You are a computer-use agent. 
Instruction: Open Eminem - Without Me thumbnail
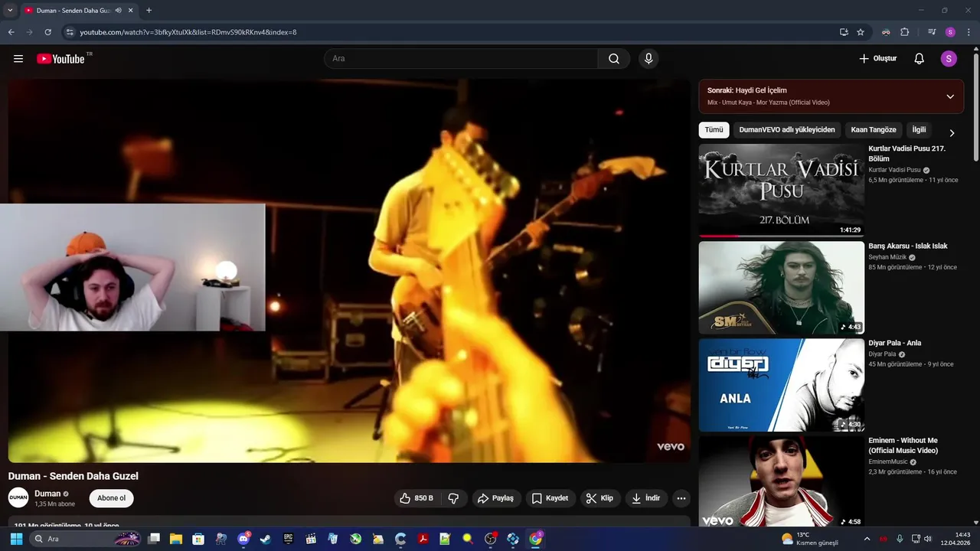[x=782, y=481]
